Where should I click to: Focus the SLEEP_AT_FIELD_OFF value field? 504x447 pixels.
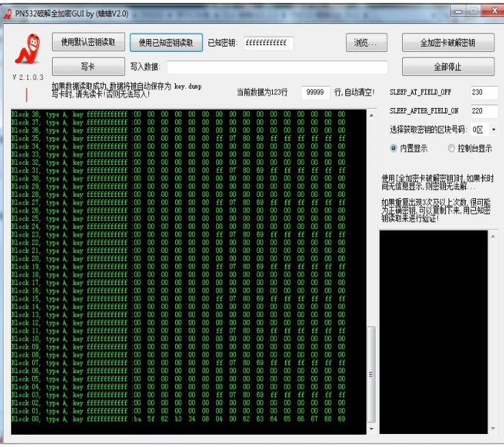click(x=483, y=92)
